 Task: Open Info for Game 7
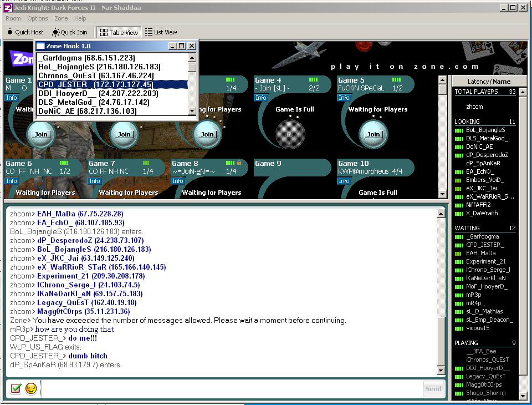coord(95,181)
